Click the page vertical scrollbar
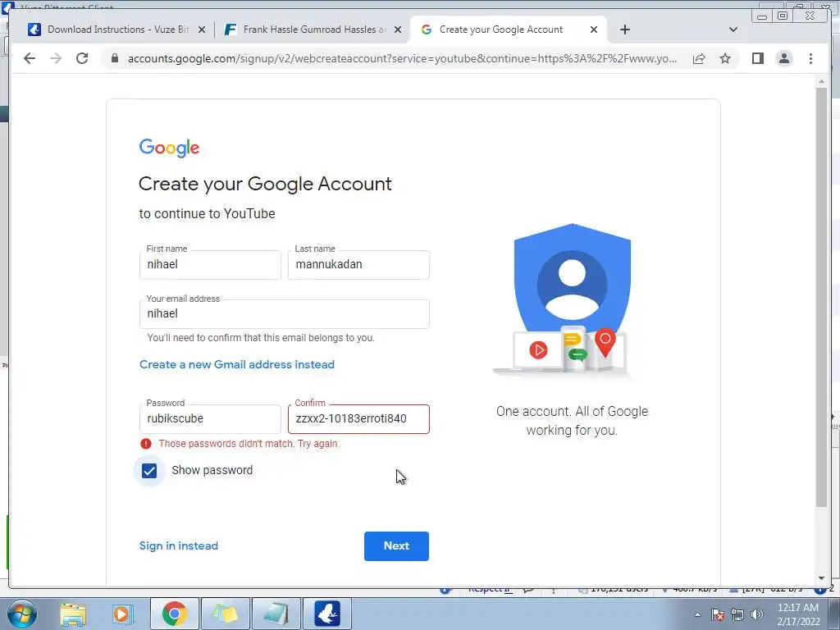The width and height of the screenshot is (840, 630). tap(821, 297)
